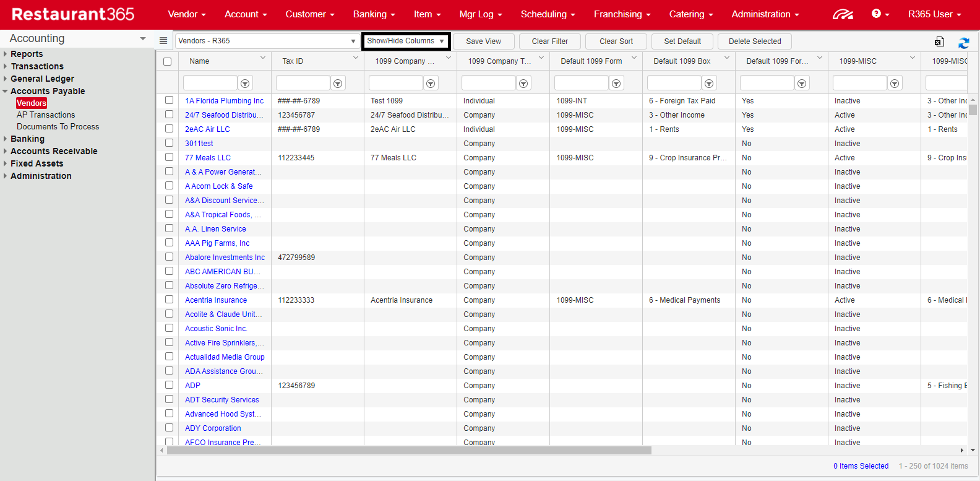Click the horizontal scrollbar right arrow
This screenshot has height=481, width=980.
click(x=961, y=451)
